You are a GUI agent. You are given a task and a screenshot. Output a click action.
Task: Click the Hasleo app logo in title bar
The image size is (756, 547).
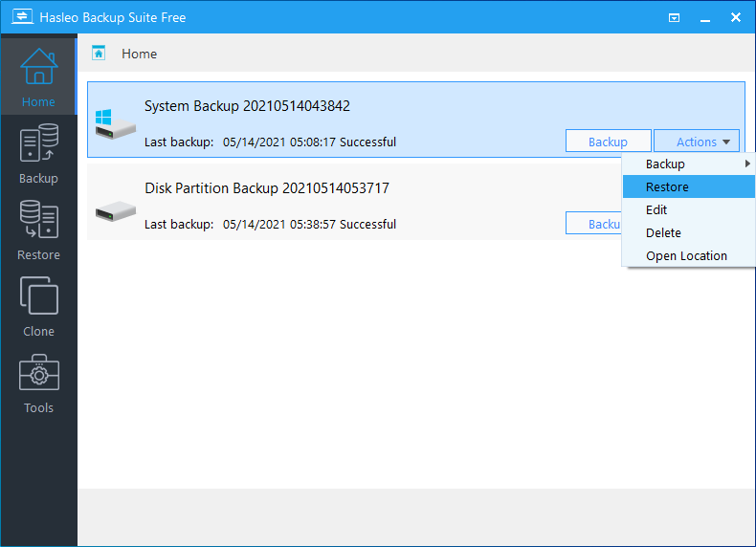click(x=19, y=17)
